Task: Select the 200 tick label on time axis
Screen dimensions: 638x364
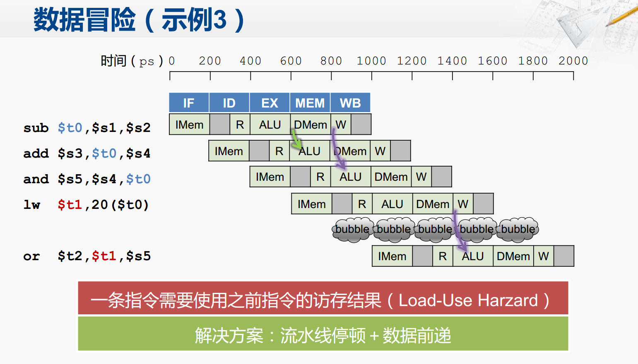Action: coord(210,61)
